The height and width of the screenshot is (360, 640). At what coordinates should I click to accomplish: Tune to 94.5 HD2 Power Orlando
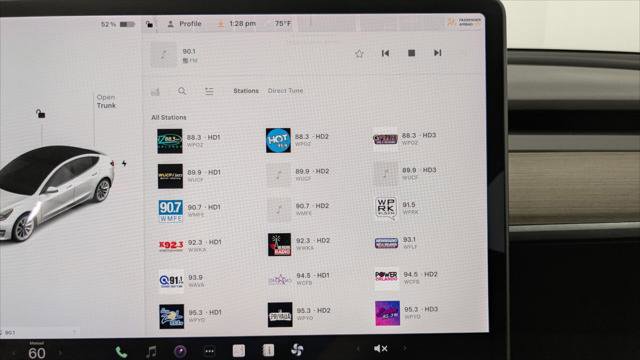point(407,278)
